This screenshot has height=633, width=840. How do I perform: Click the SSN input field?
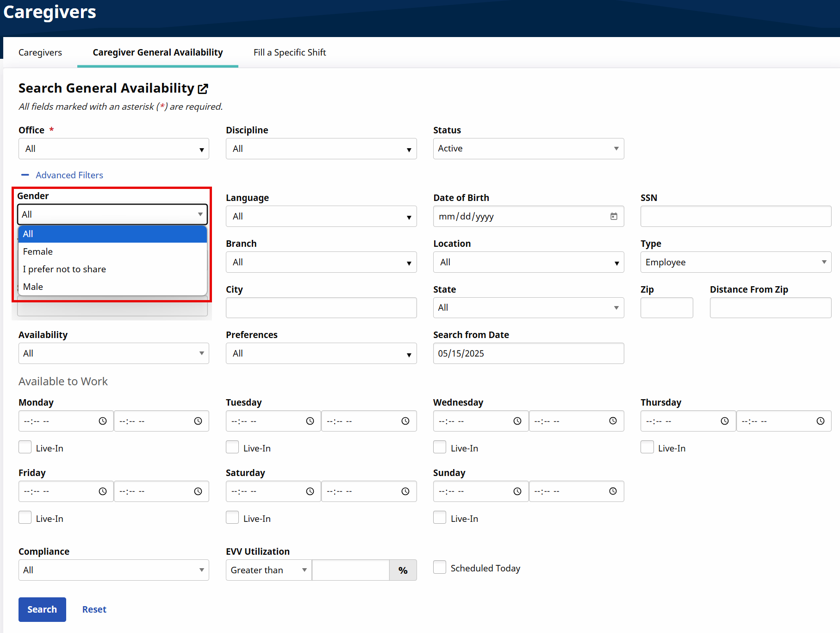735,216
